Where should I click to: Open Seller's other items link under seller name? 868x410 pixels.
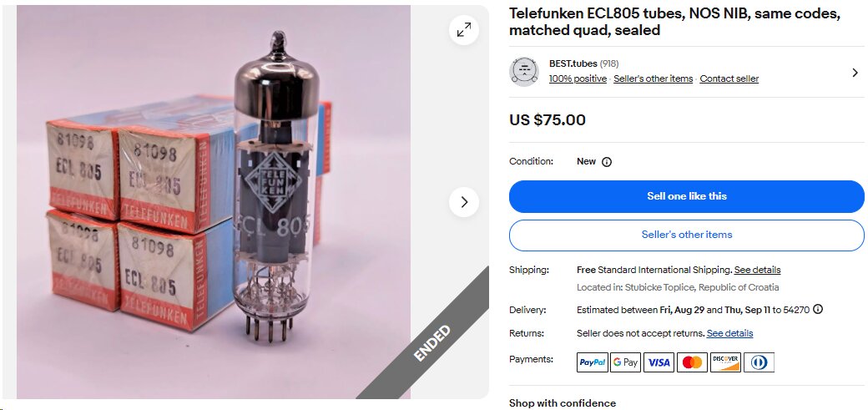[x=654, y=78]
